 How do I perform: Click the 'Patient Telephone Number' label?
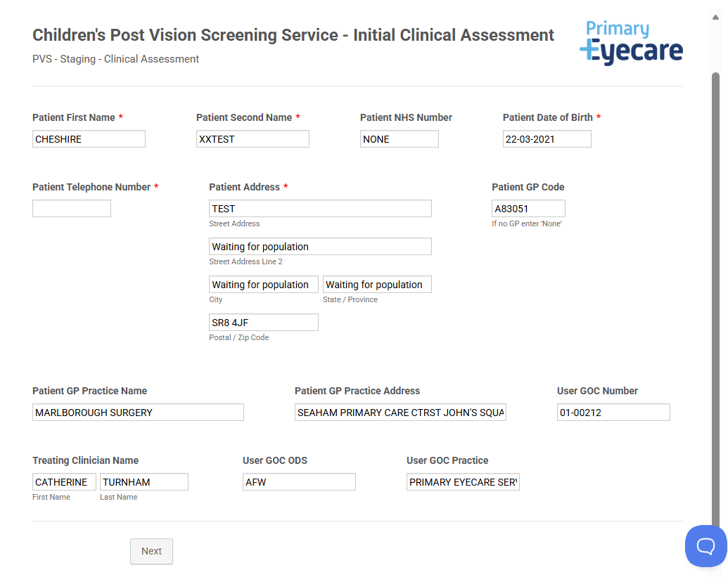click(x=91, y=187)
